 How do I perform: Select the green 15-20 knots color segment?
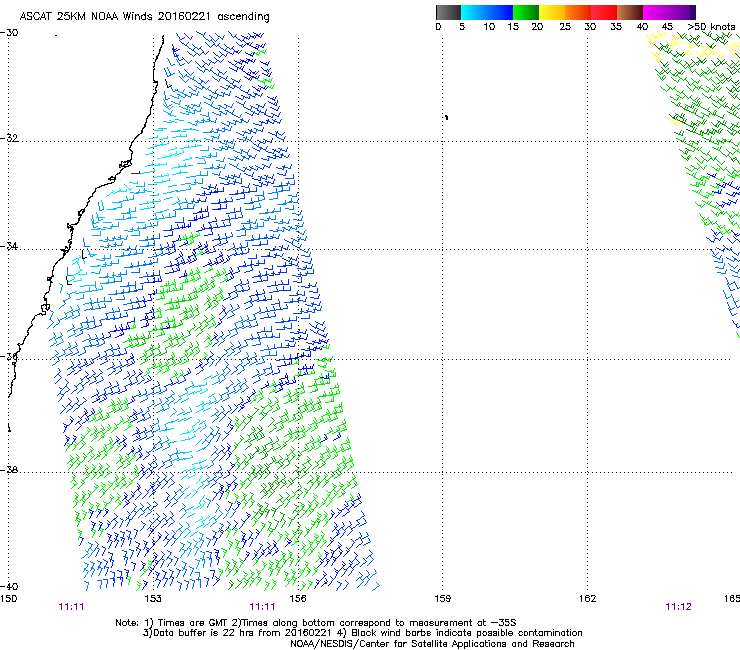[526, 12]
